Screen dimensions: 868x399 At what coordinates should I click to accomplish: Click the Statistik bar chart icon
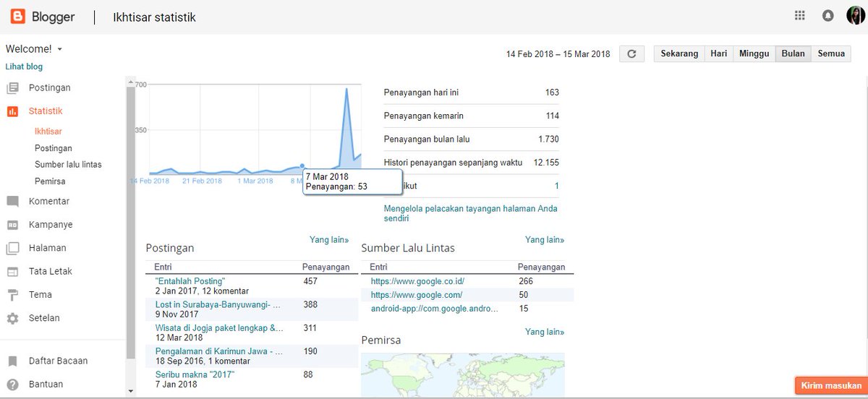pyautogui.click(x=12, y=111)
